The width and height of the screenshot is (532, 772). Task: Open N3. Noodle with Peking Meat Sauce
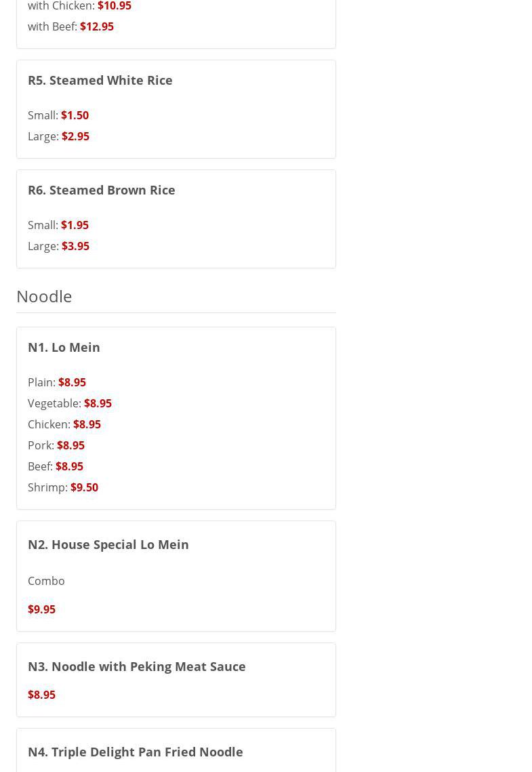pos(137,666)
